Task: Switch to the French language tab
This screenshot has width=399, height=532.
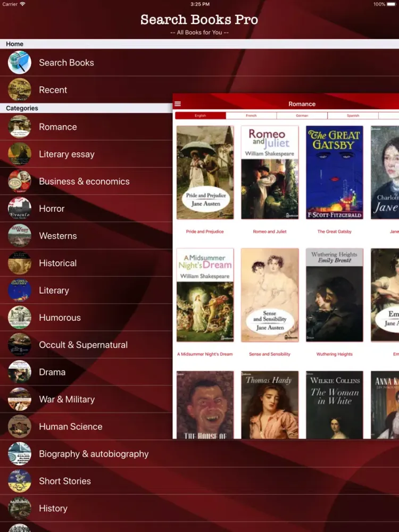Action: coord(251,115)
